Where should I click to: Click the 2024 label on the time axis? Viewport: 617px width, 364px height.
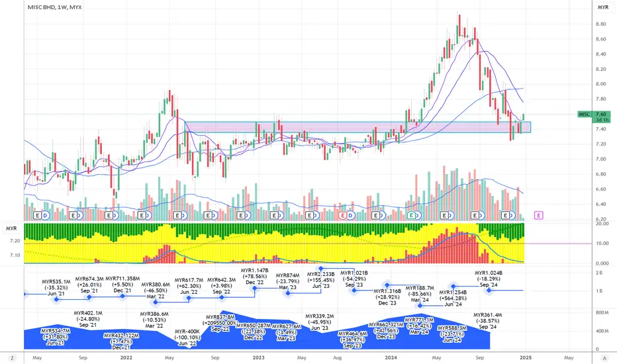391,357
